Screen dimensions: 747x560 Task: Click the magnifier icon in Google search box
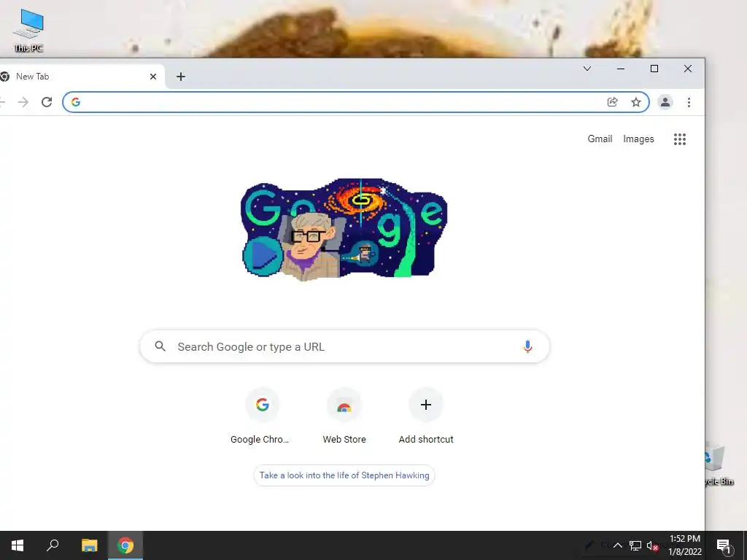[x=160, y=346]
